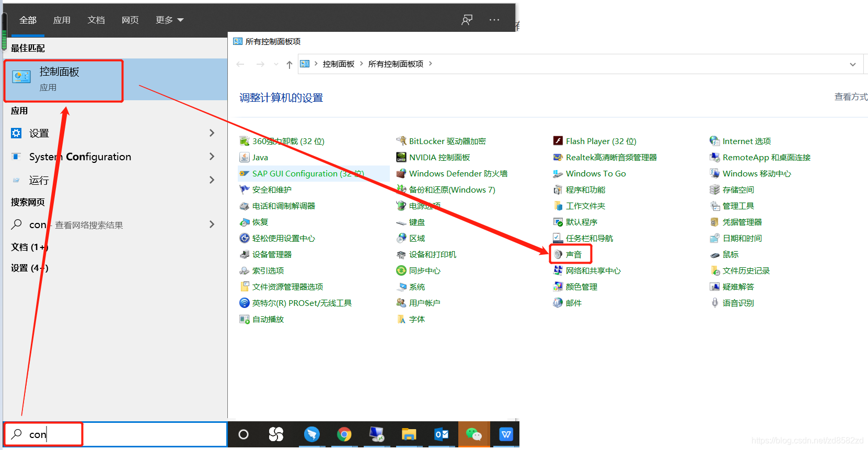This screenshot has width=868, height=450.
Task: Open 同步中心 item
Action: click(x=418, y=271)
